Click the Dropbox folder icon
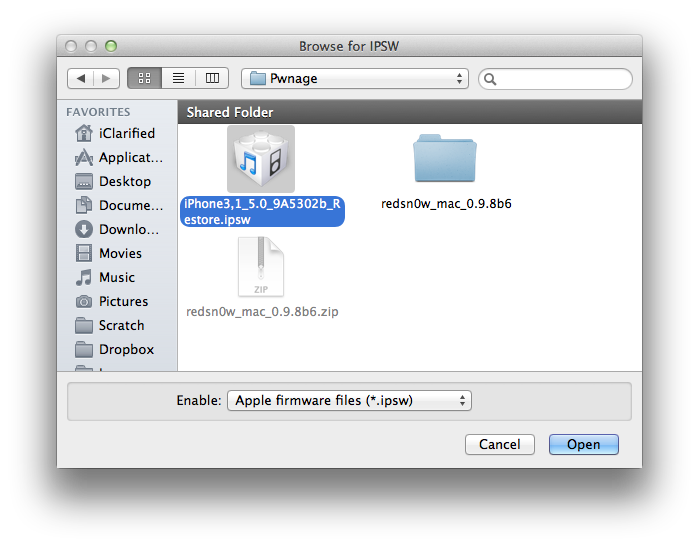The image size is (699, 547). 84,350
